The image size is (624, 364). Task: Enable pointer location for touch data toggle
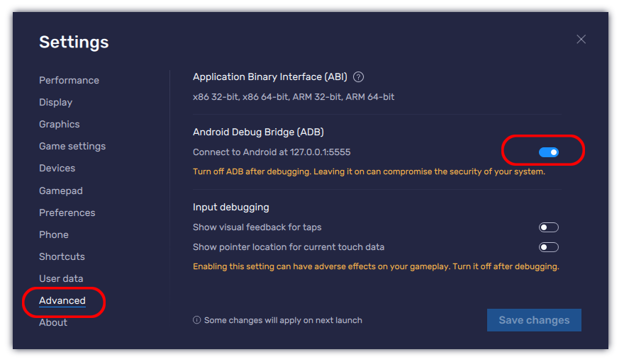549,247
